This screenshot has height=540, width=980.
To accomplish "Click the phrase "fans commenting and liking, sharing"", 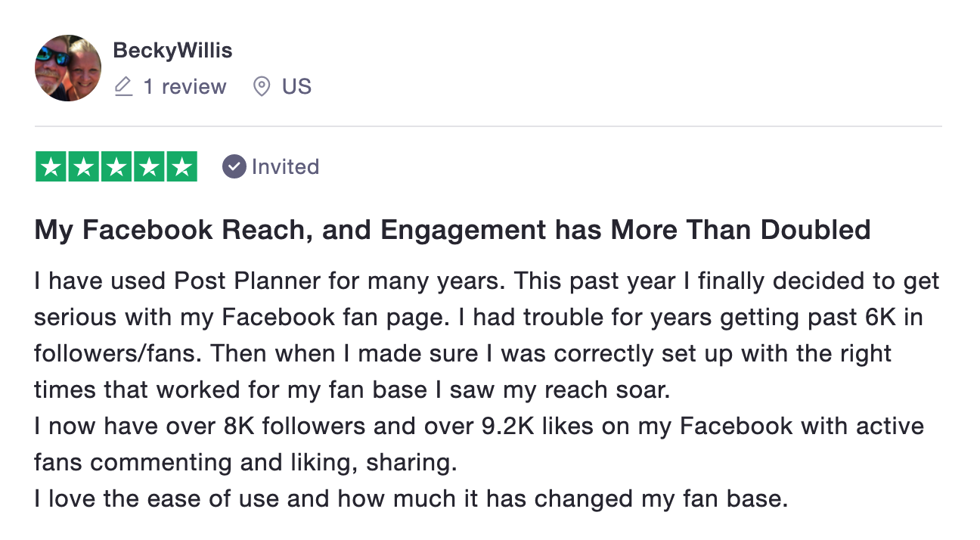I will pos(246,462).
